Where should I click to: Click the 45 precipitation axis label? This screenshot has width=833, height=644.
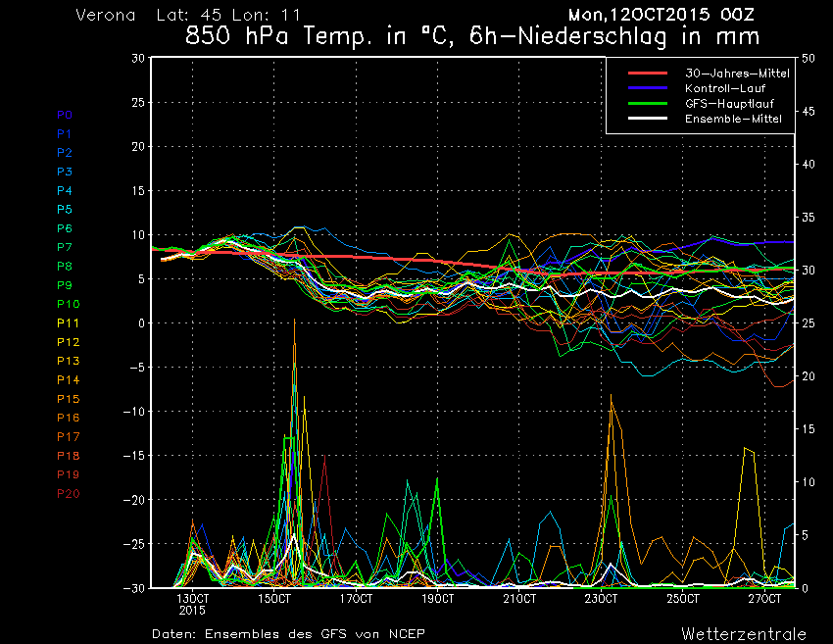coord(808,111)
